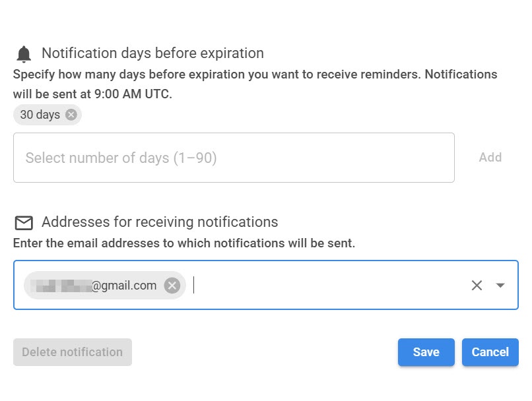Expand the email addresses dropdown arrow

tap(500, 286)
